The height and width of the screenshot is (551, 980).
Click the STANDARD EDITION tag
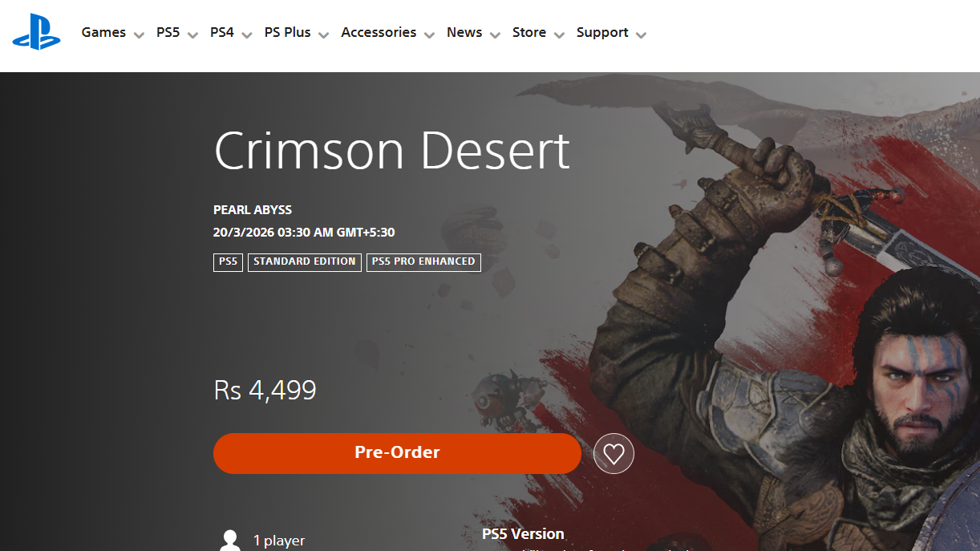305,262
